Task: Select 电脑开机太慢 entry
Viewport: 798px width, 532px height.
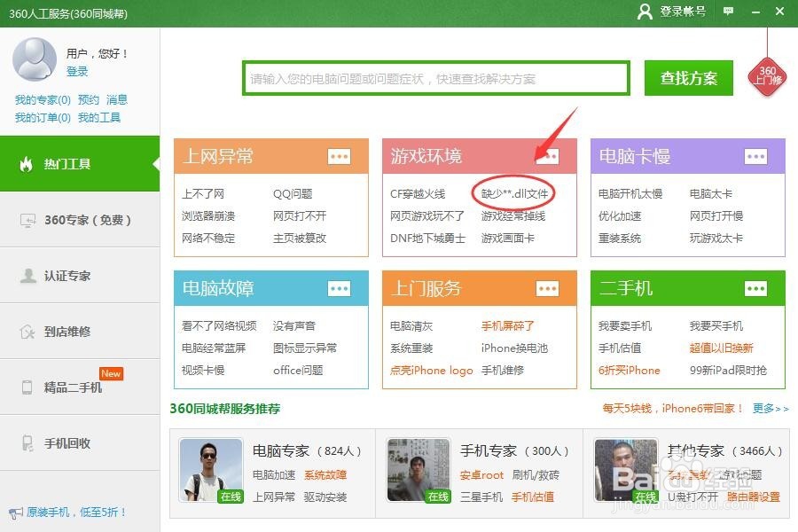Action: [630, 194]
